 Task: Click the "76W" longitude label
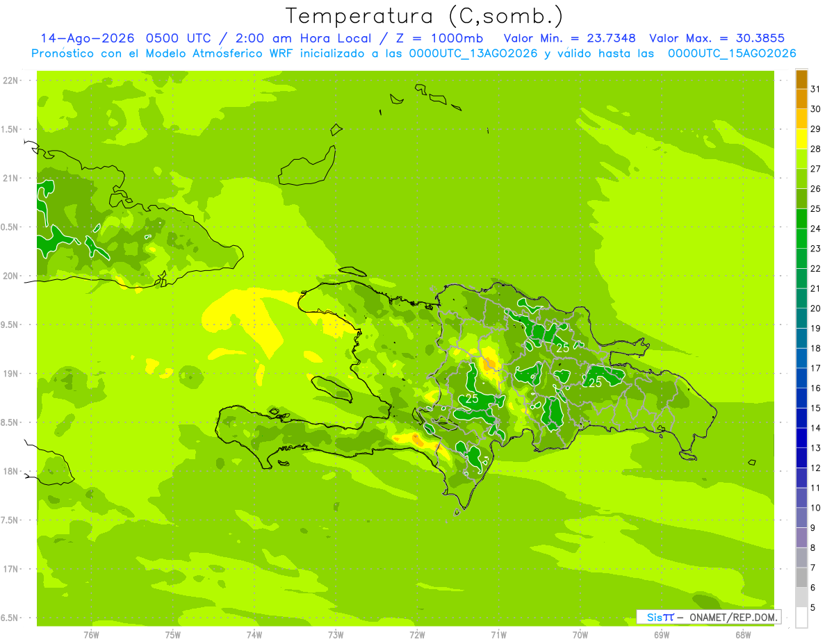point(91,636)
